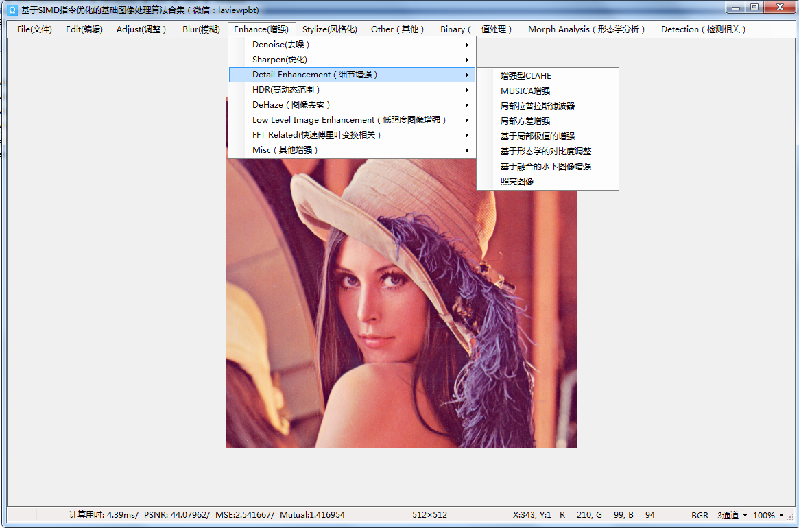Open the Stylize(风格化) menu
Image resolution: width=812 pixels, height=528 pixels.
coord(329,29)
